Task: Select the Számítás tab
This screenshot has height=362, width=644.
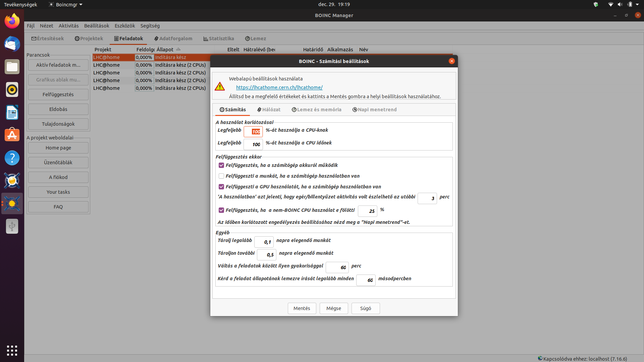Action: pos(233,110)
